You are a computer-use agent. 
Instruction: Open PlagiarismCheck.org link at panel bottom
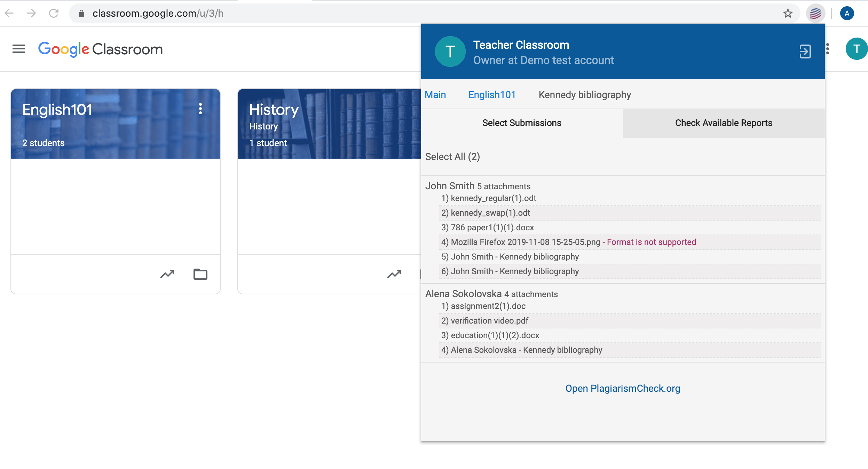click(x=623, y=388)
